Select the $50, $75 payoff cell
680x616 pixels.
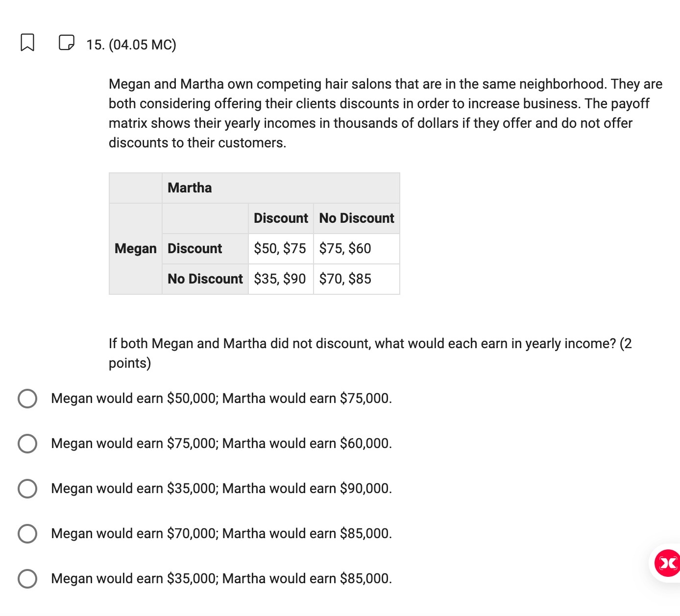pyautogui.click(x=280, y=248)
